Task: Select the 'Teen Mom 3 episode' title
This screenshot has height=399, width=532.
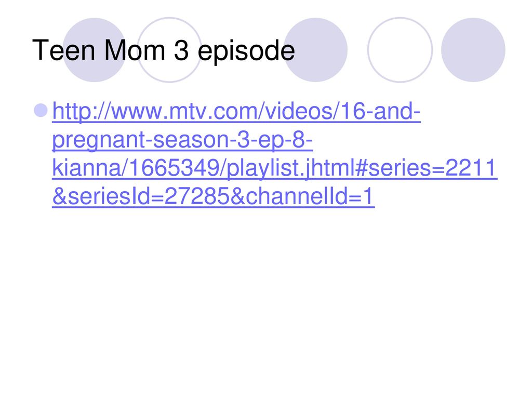Action: pos(164,51)
